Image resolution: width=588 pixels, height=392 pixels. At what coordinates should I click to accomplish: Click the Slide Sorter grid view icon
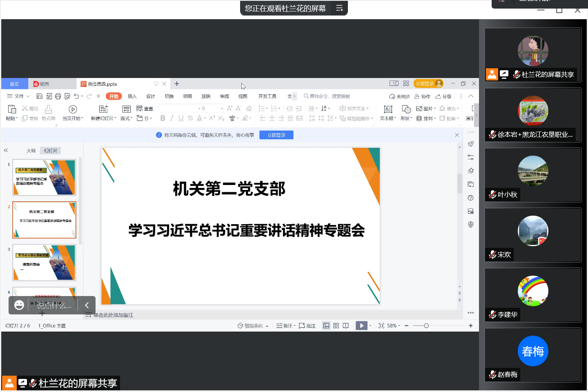tap(336, 325)
